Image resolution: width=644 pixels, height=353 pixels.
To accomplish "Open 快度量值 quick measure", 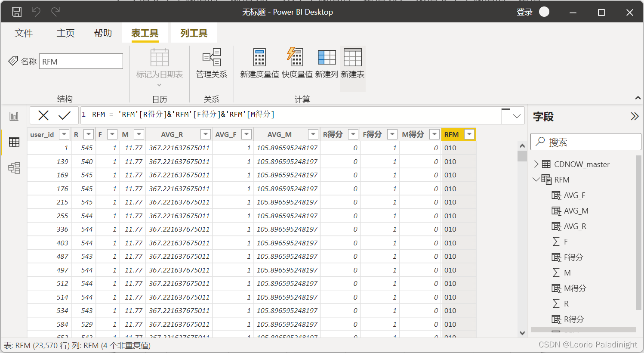I will pos(297,64).
